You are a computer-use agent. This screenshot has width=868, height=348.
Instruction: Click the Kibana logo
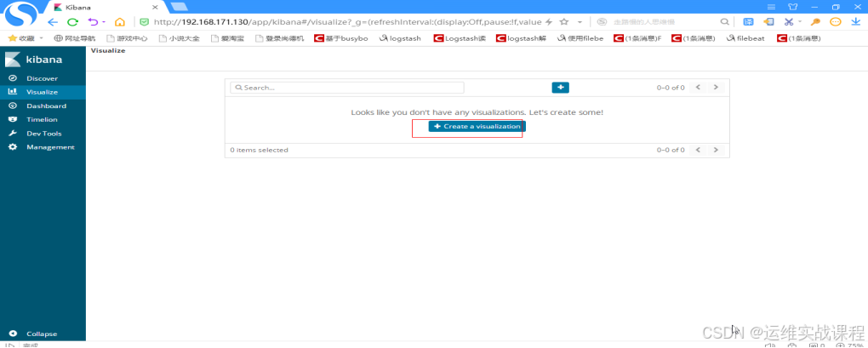point(34,60)
